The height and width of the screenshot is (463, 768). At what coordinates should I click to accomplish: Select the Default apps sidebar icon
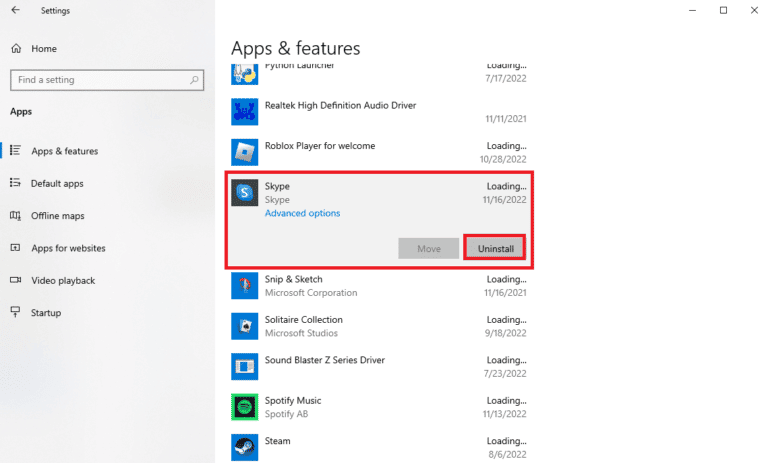pyautogui.click(x=15, y=183)
